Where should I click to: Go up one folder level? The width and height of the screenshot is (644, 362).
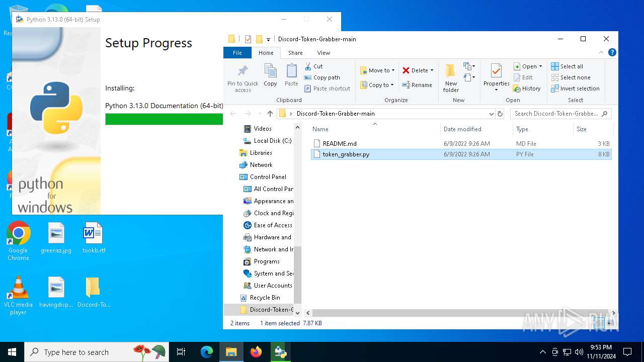coord(270,114)
